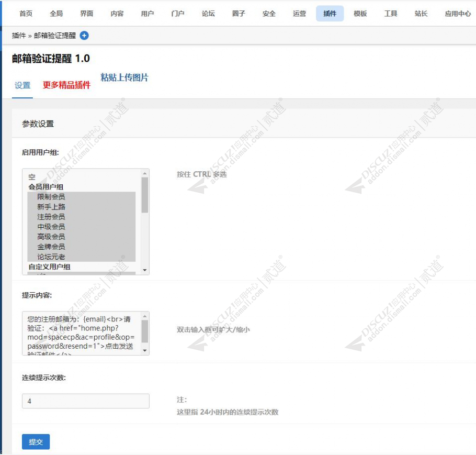Select 论坛元老 in the user group list

click(x=82, y=257)
